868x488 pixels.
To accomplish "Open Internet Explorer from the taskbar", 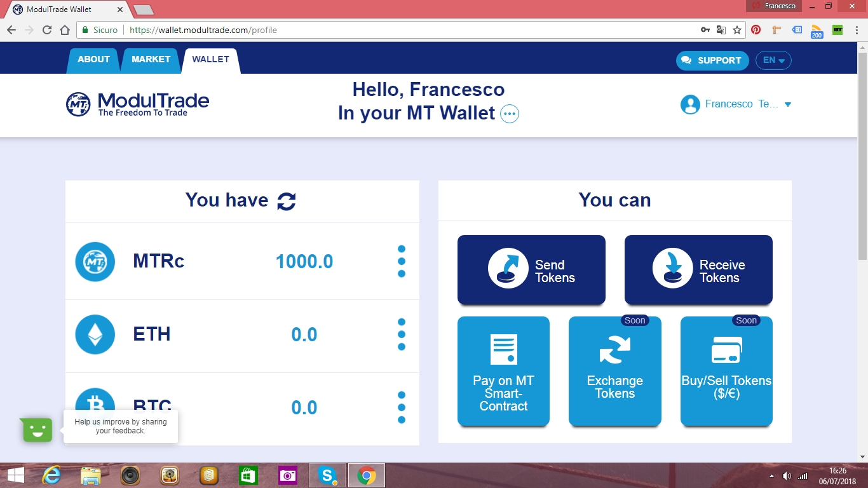I will click(x=51, y=475).
